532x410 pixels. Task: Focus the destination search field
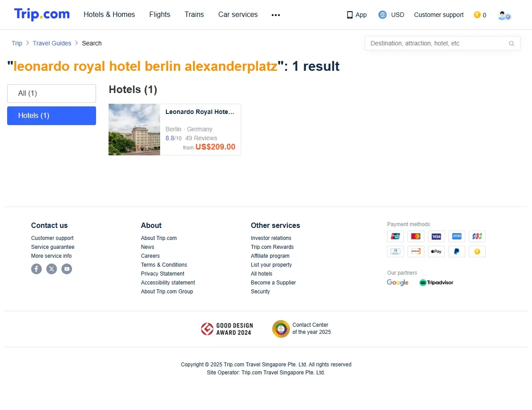[443, 44]
